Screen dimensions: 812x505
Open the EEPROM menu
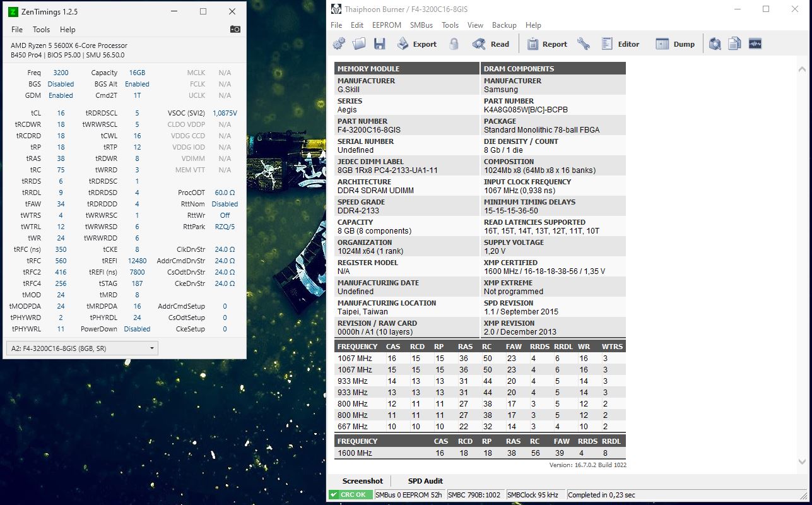(x=387, y=25)
